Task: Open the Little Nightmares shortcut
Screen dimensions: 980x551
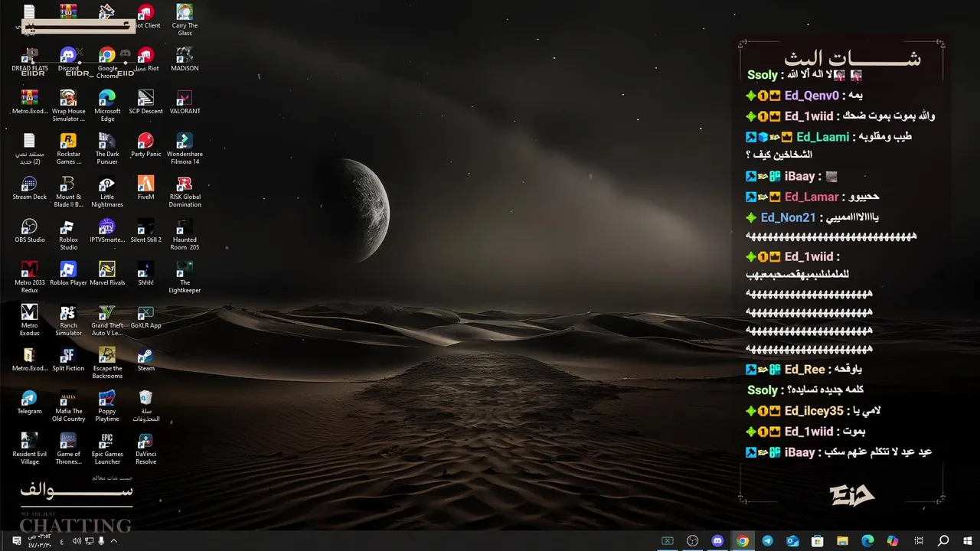Action: (107, 191)
